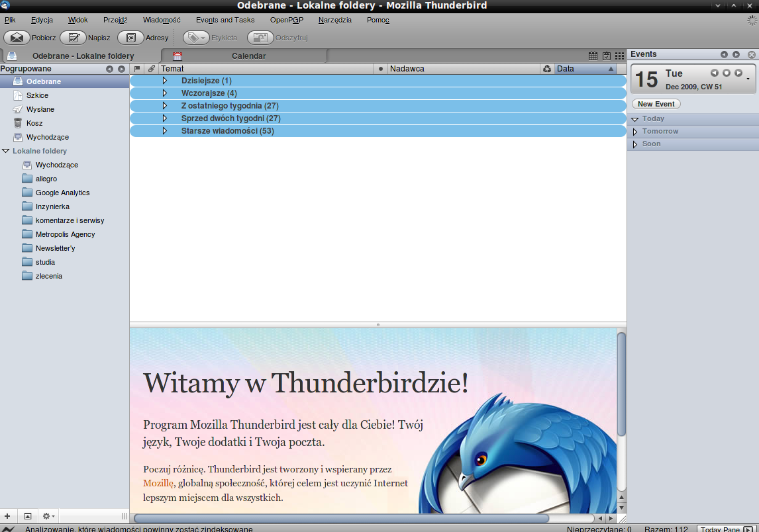Screen dimensions: 759x532
Task: Expand the Z ostatniego tygodnia (27) group
Action: (164, 106)
